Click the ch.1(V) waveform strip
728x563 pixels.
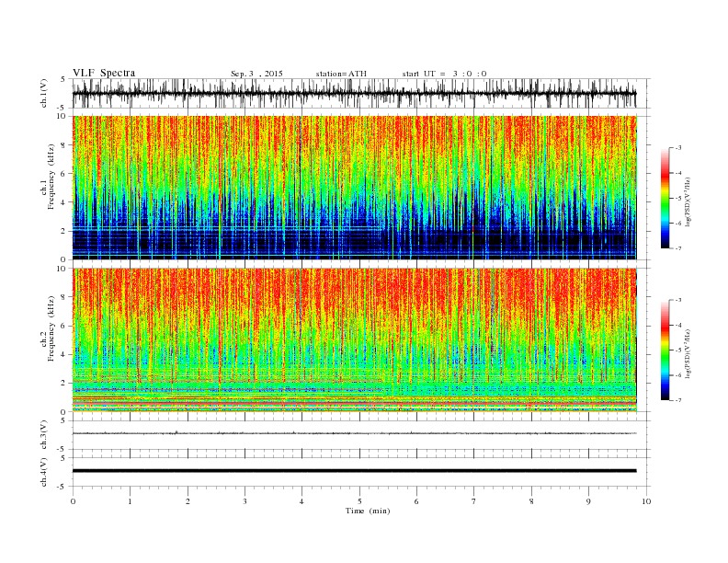click(x=354, y=93)
